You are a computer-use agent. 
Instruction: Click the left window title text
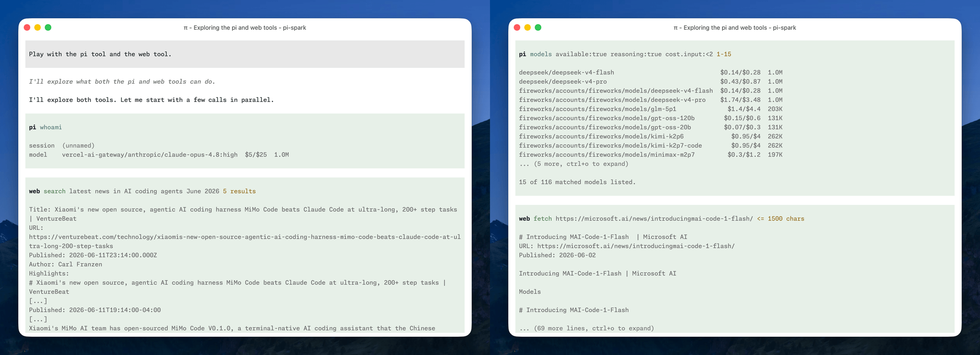point(245,27)
